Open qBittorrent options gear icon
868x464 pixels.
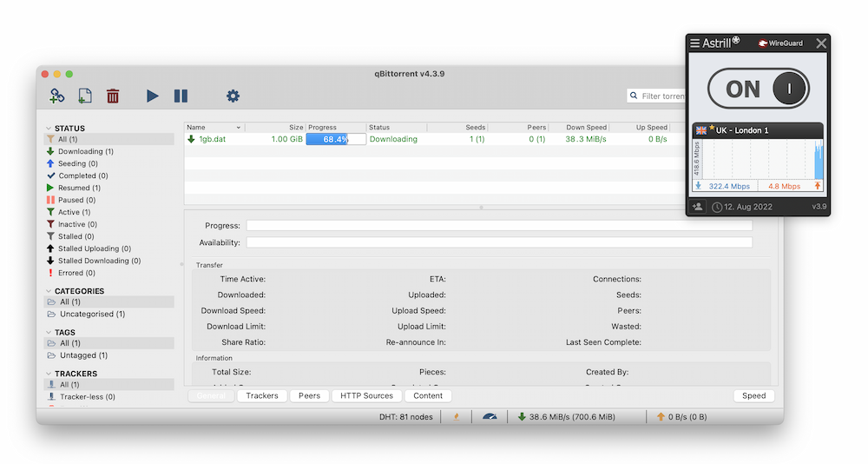(233, 96)
